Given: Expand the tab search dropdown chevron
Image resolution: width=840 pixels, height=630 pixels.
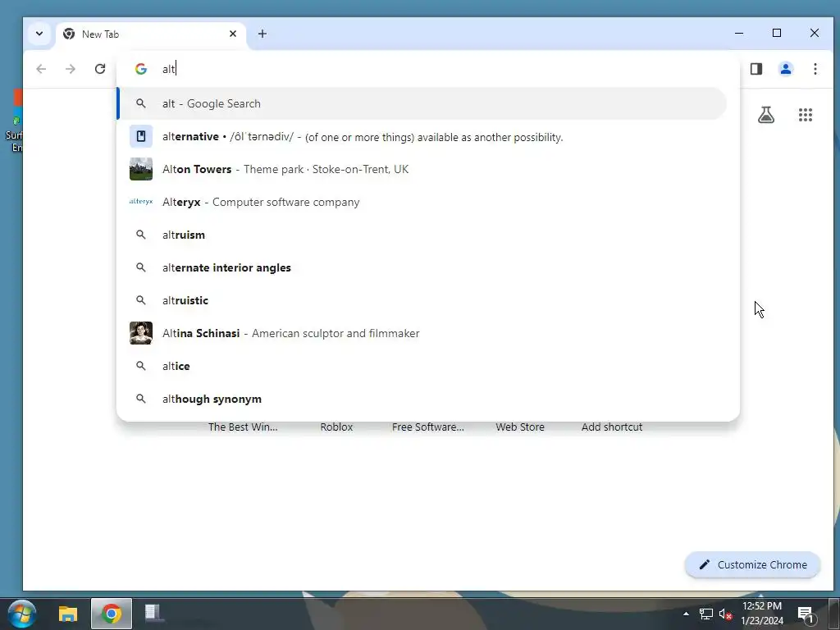Looking at the screenshot, I should 39,34.
